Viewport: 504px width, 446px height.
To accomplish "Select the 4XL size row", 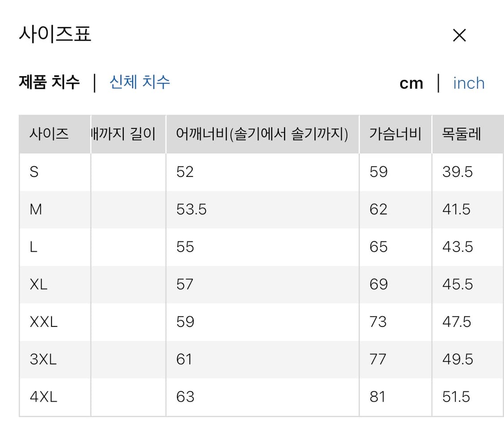I will 42,396.
